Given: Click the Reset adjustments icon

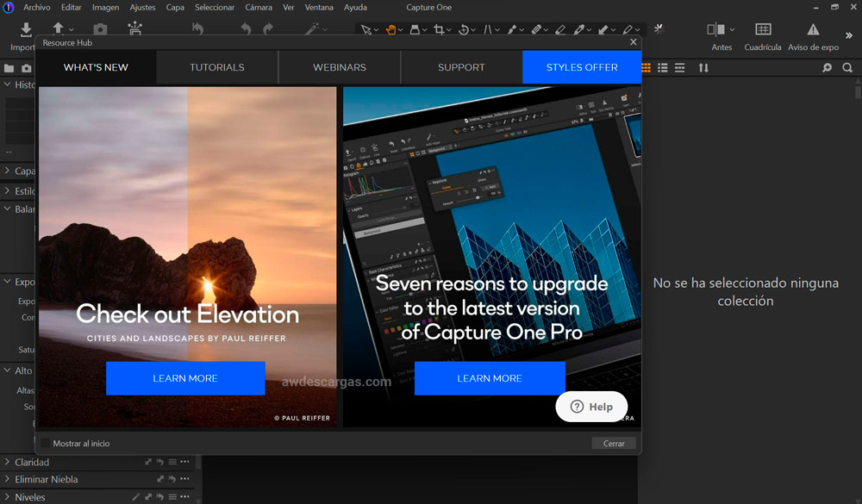Looking at the screenshot, I should click(198, 29).
